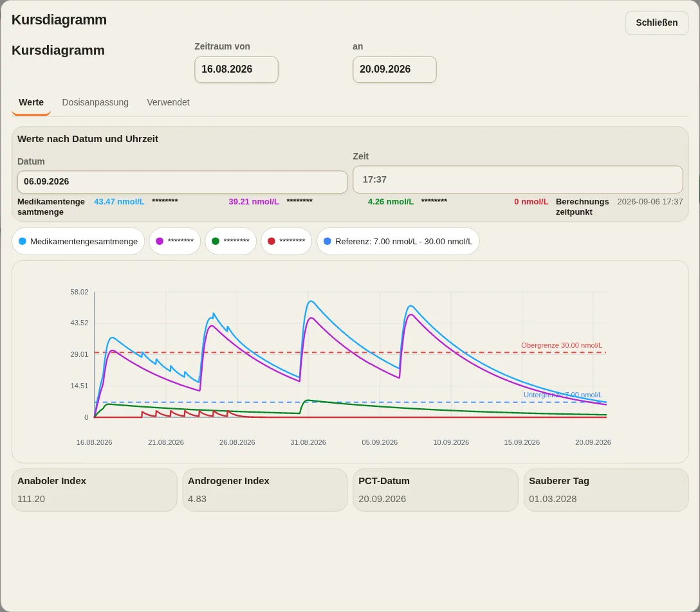Toggle the Medikamentengesamtmenge legend chip
The image size is (700, 612).
[78, 241]
